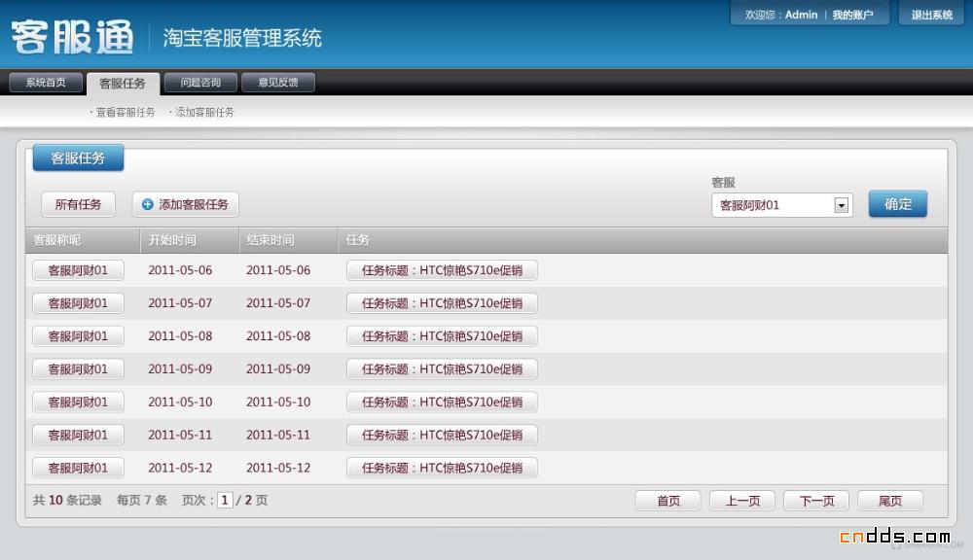973x560 pixels.
Task: Click the plus icon in 添加客服任务 button
Action: click(x=147, y=204)
